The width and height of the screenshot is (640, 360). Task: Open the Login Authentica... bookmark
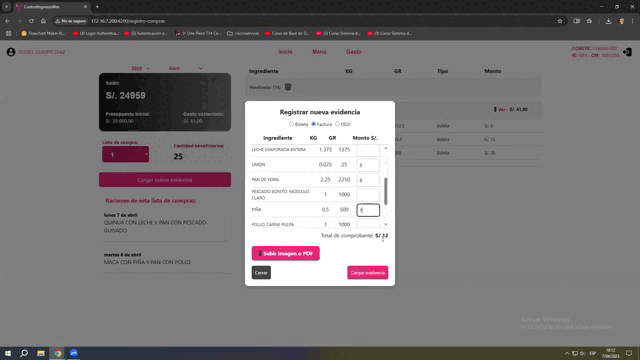tap(96, 33)
